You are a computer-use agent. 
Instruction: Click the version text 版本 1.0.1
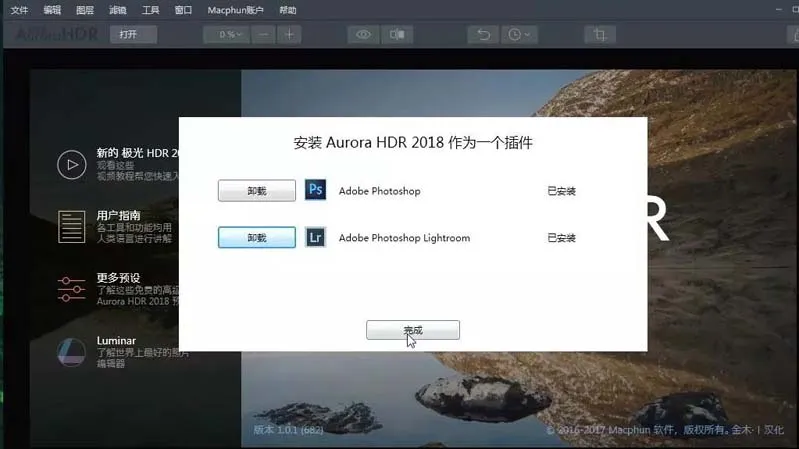pos(288,430)
